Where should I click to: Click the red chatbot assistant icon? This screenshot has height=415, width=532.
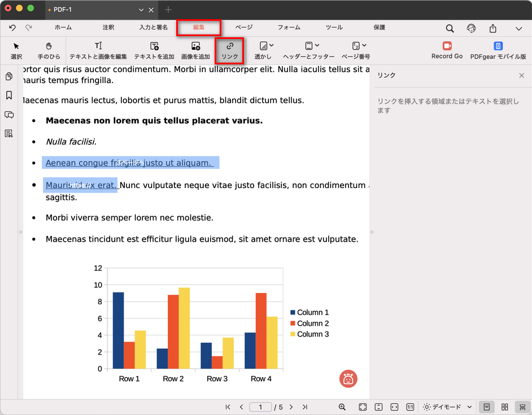[x=348, y=379]
